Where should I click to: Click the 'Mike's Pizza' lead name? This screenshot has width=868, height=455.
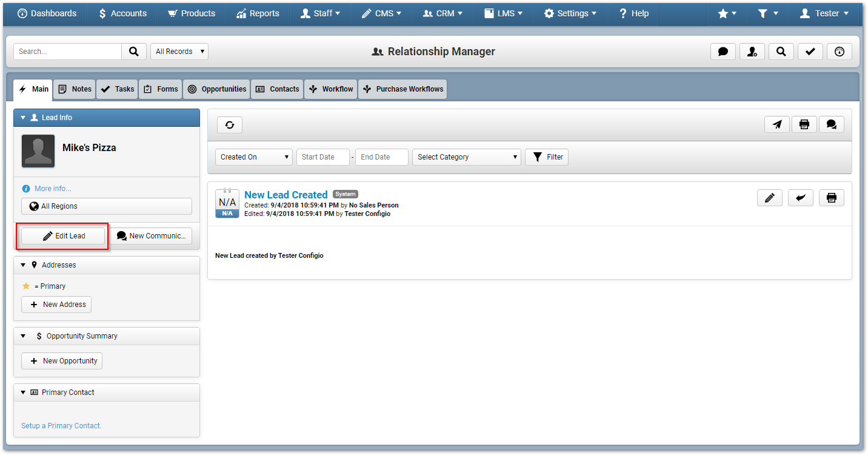(89, 147)
